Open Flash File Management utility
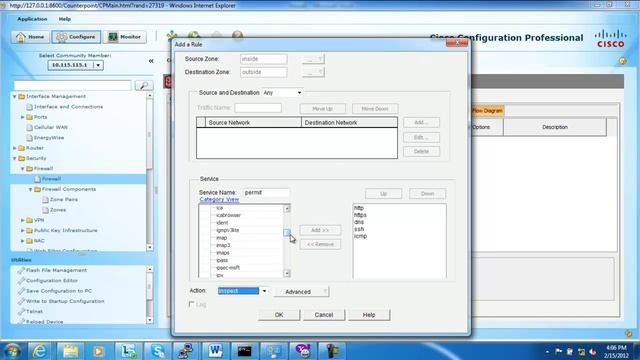Screen dimensions: 640x360 [x=56, y=270]
